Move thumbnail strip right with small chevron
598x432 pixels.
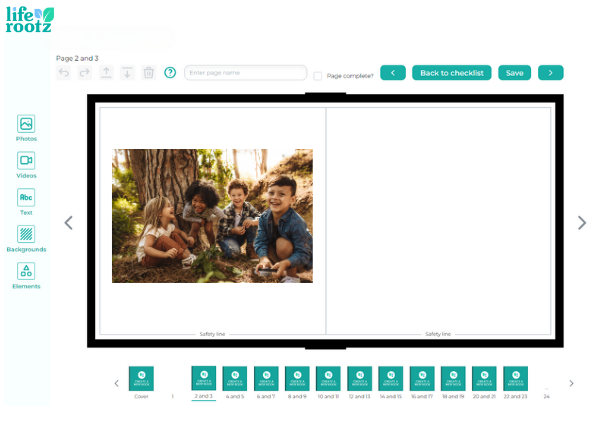coord(571,383)
